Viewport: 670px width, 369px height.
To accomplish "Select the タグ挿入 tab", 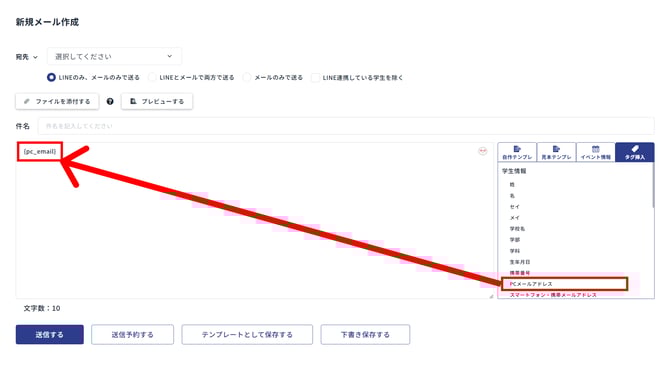I will 635,152.
